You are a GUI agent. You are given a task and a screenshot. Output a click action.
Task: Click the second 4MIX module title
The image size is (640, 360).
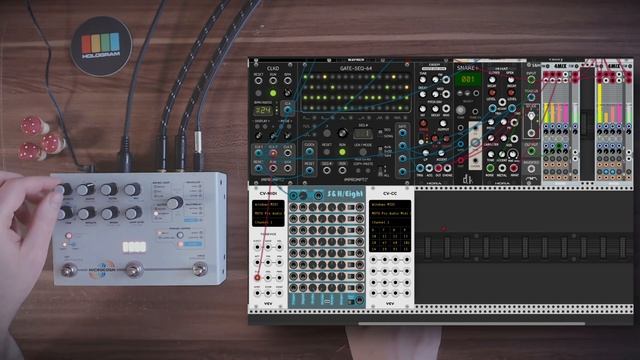pyautogui.click(x=613, y=66)
